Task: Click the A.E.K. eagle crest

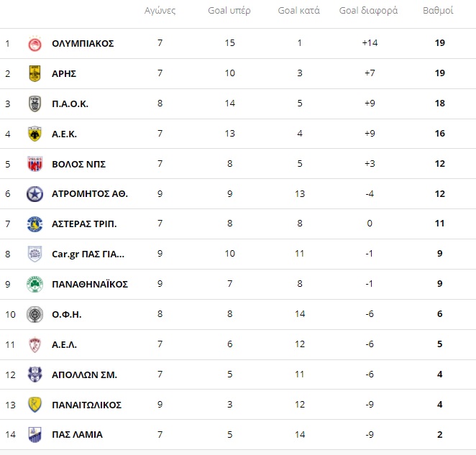Action: [35, 134]
